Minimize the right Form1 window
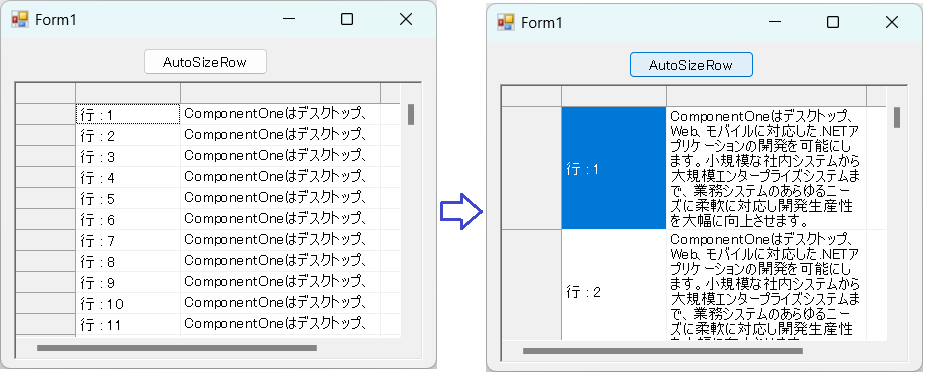This screenshot has height=374, width=925. (775, 22)
